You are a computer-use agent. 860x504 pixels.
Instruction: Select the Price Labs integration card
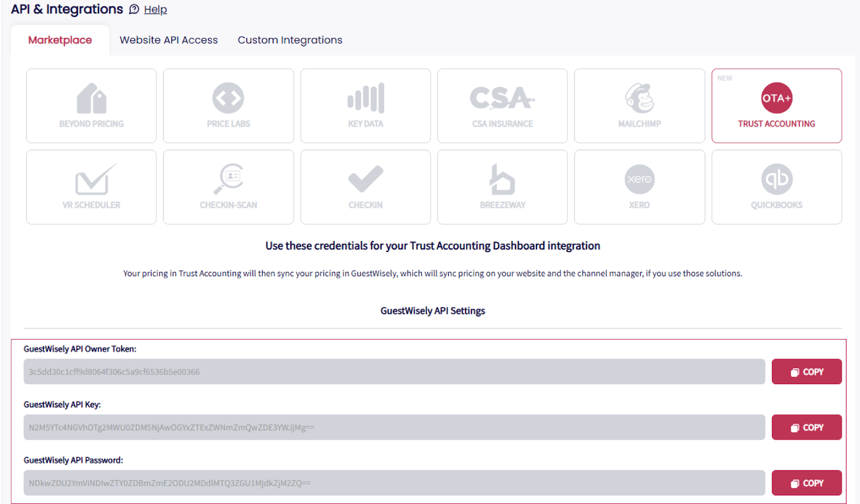point(228,105)
